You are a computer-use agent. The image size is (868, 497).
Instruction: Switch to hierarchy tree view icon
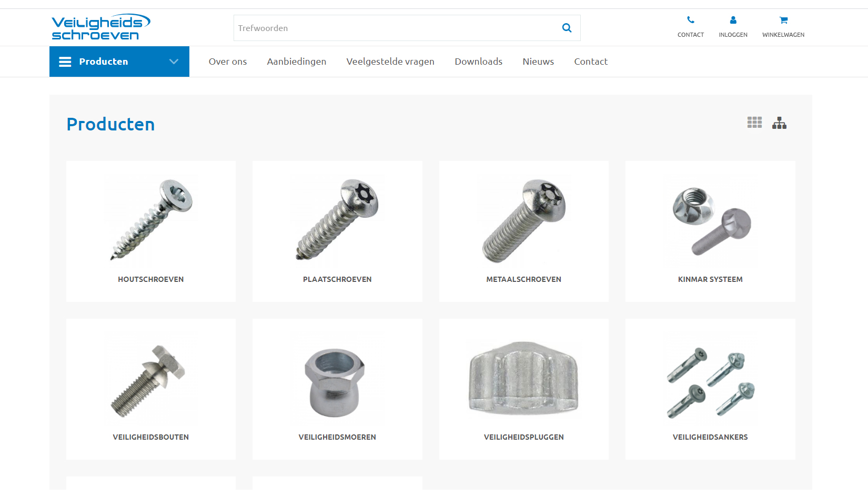click(x=779, y=123)
